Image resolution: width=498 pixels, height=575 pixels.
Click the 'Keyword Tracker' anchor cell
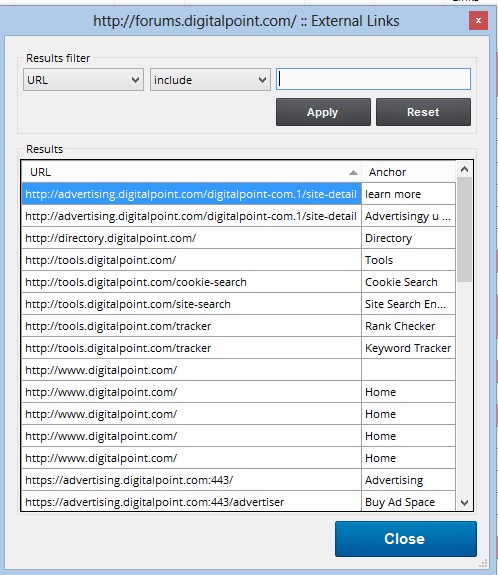click(409, 348)
